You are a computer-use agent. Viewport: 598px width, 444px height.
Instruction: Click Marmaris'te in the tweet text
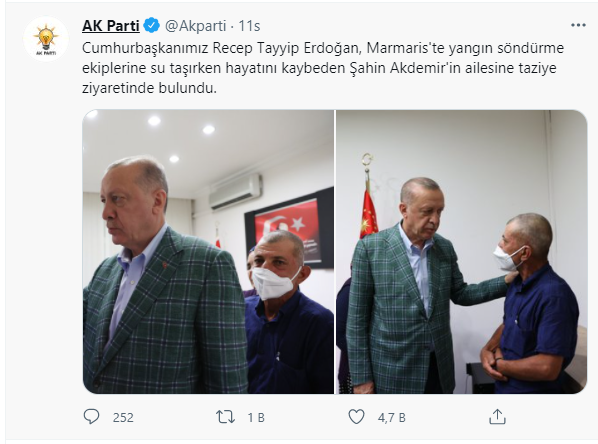point(405,48)
